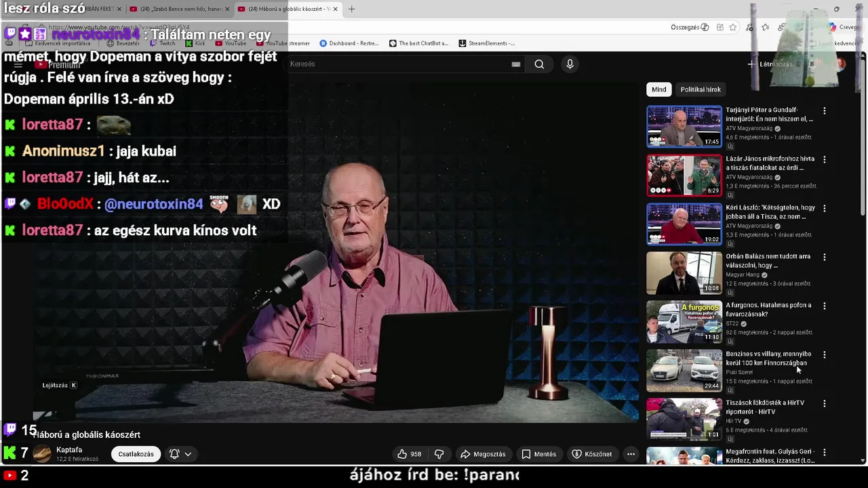Click the Pisti Szerel channel name
This screenshot has height=488, width=868.
coord(739,372)
